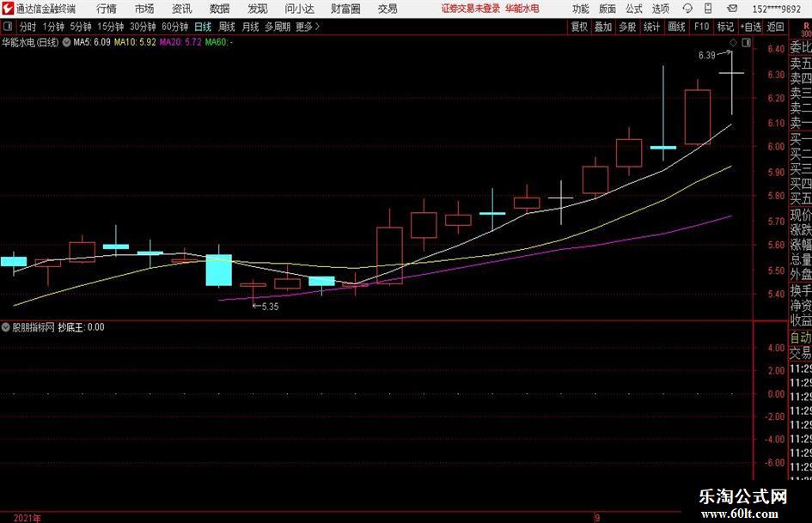812x523 pixels.
Task: Click the 标记 mark button
Action: point(725,27)
